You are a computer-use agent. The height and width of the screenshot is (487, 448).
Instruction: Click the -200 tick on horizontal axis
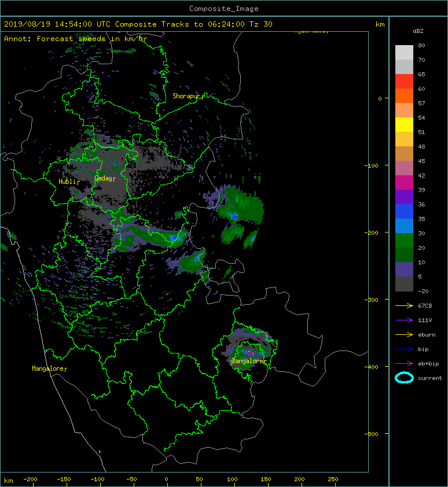coord(30,479)
